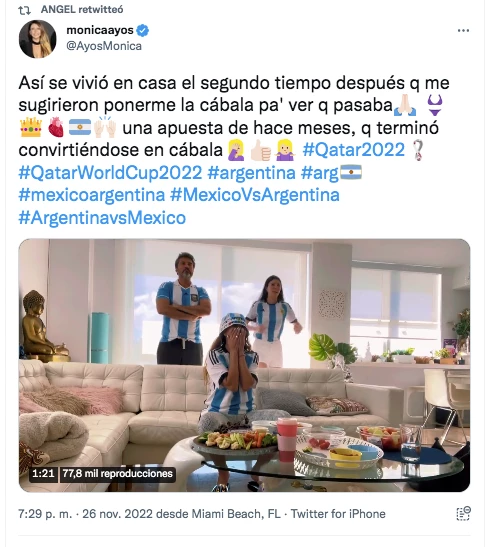Open the #Qatar2022 hashtag

pyautogui.click(x=353, y=150)
